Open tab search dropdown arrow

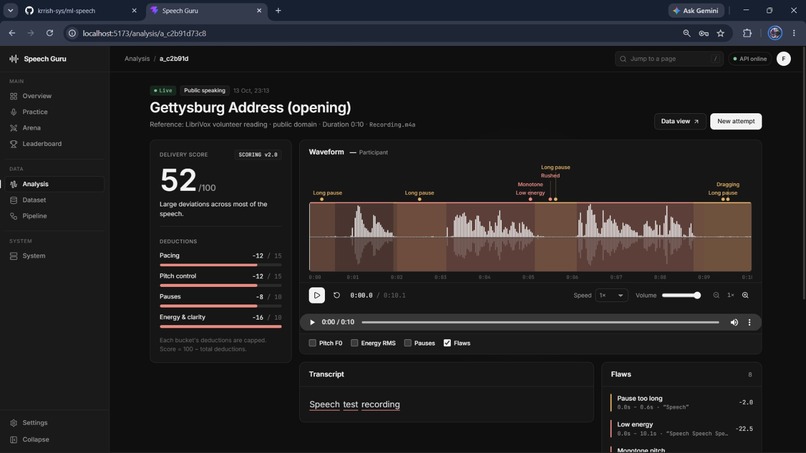click(10, 11)
